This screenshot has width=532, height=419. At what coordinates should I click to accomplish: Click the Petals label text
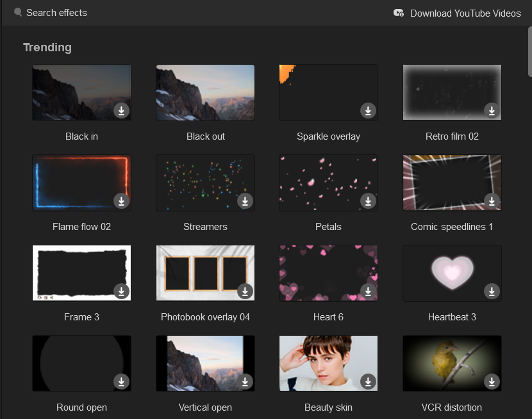[328, 226]
